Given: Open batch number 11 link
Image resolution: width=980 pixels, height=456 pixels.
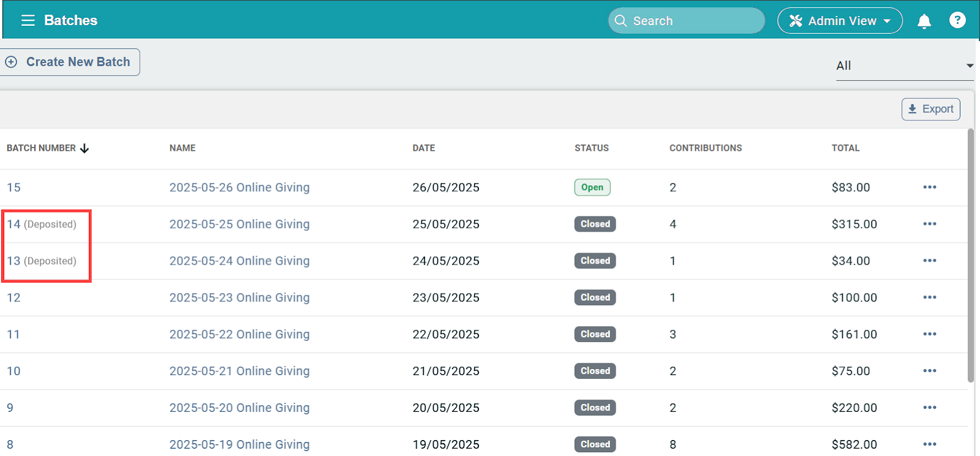Looking at the screenshot, I should pos(13,335).
